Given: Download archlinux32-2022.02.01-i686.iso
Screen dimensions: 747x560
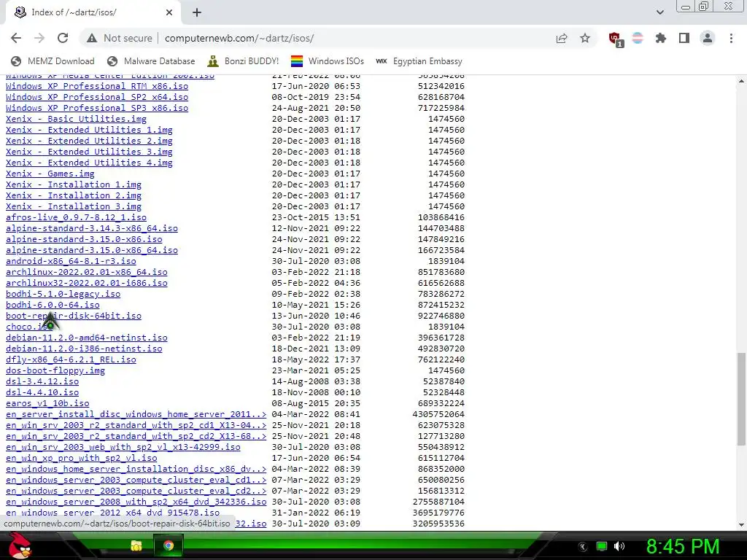Looking at the screenshot, I should coord(86,284).
